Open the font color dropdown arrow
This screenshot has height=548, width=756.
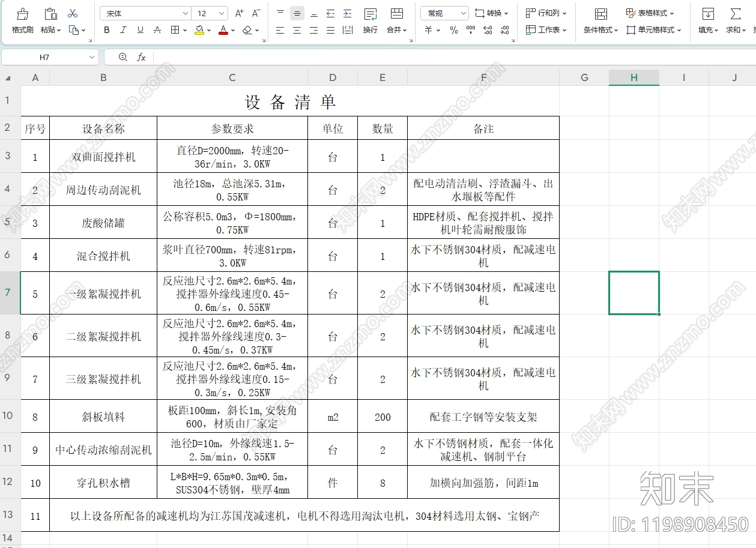click(233, 30)
